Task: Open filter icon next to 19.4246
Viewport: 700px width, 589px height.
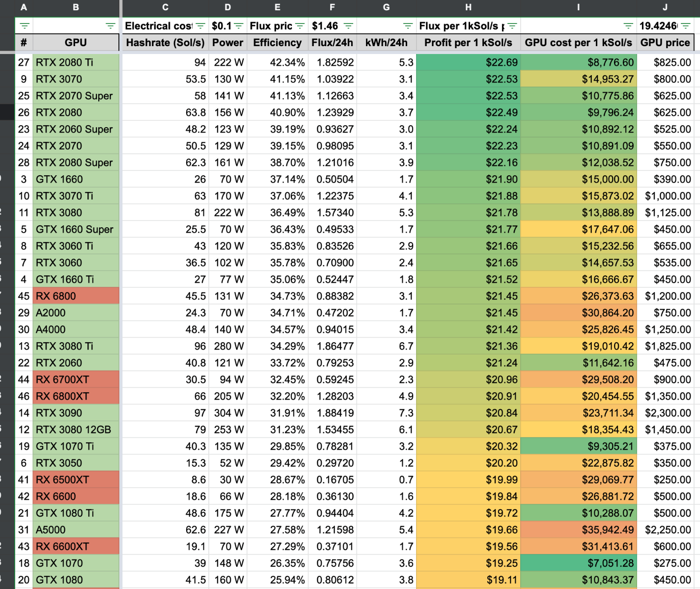Action: pos(686,26)
